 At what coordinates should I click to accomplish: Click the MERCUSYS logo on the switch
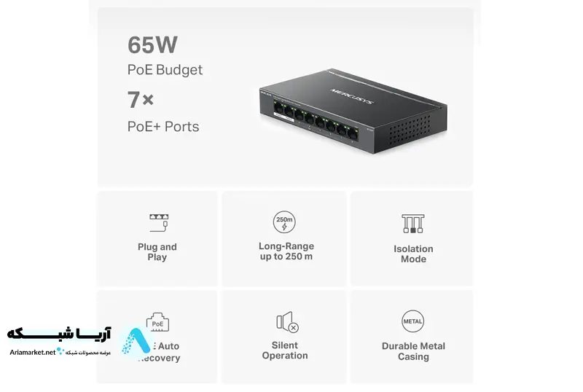coord(352,96)
